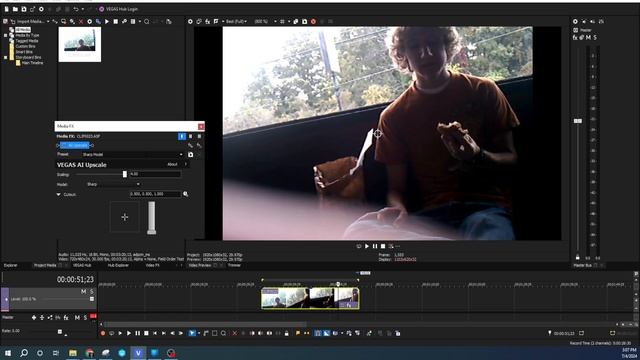Switch to the Explorer tab

pos(11,265)
